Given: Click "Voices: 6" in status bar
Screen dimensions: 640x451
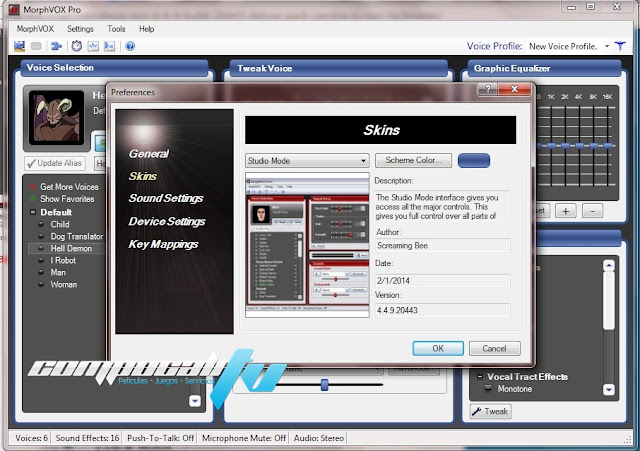Looking at the screenshot, I should 31,438.
